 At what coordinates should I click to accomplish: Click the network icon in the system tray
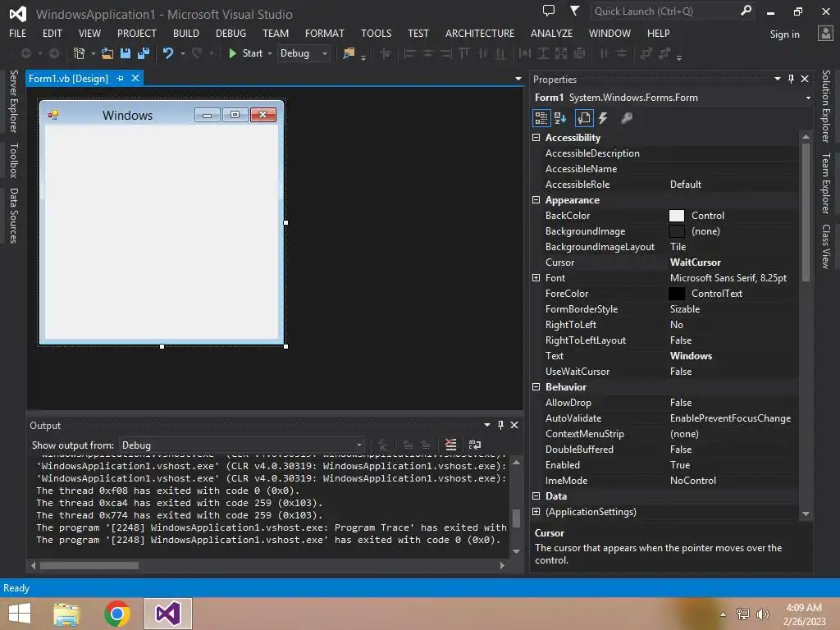pos(743,614)
